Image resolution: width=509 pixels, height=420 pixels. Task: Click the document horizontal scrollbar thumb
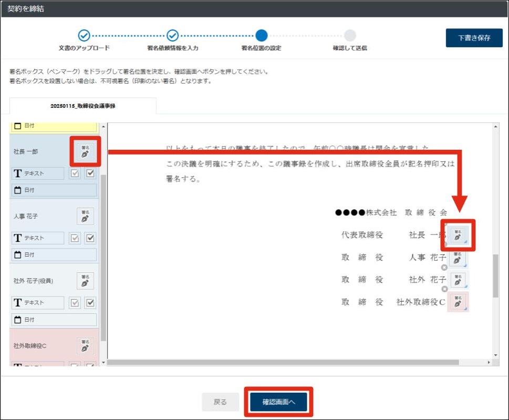point(283,363)
